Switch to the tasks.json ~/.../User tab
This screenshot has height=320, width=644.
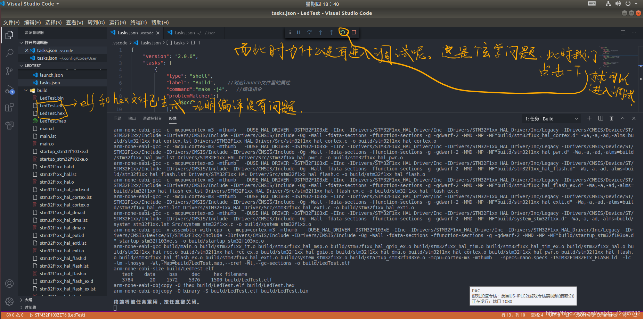click(x=194, y=33)
